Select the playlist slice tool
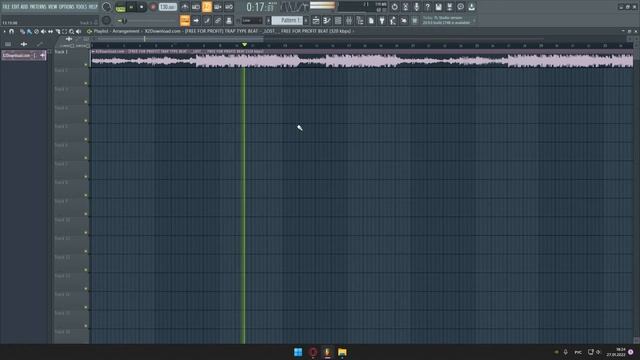Screen dimensions: 640x360 pos(58,31)
